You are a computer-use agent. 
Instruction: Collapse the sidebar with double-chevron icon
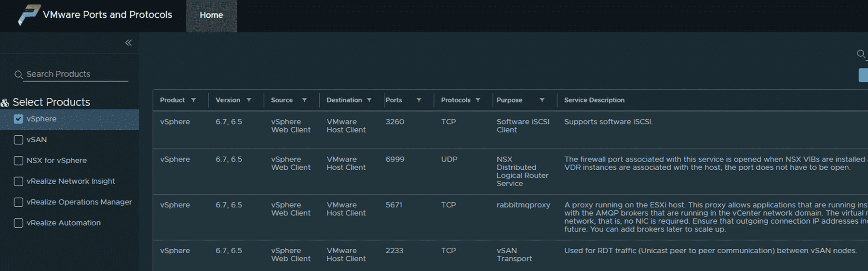(128, 43)
